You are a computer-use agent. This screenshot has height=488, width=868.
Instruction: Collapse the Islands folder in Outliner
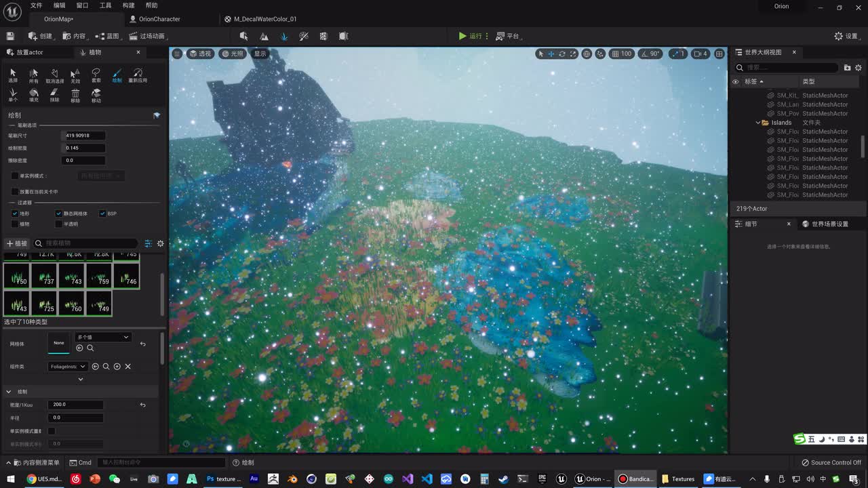pyautogui.click(x=758, y=123)
